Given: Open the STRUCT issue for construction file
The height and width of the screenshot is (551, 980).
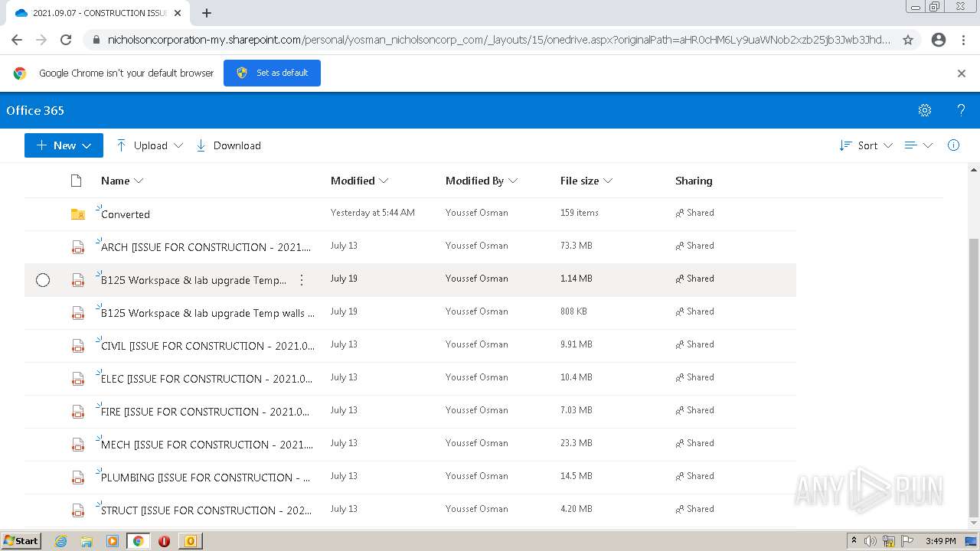Looking at the screenshot, I should tap(206, 510).
